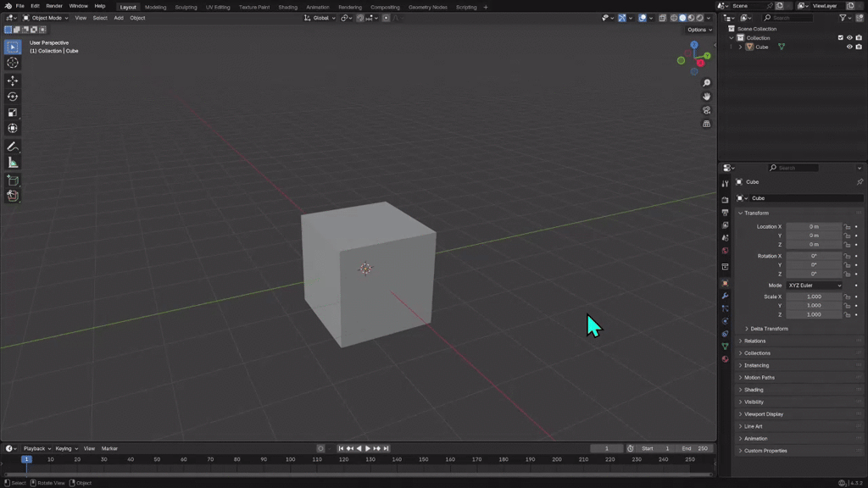The image size is (868, 488).
Task: Switch to the Geometry Nodes workspace tab
Action: (428, 7)
